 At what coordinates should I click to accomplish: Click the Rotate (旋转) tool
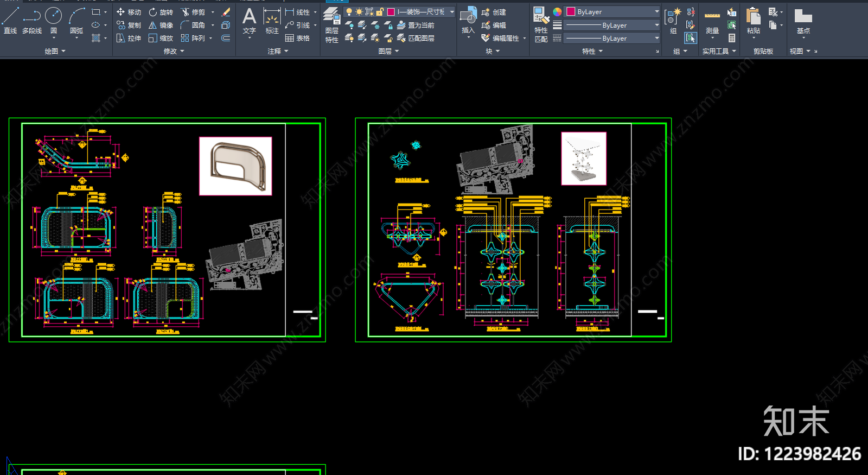[161, 12]
